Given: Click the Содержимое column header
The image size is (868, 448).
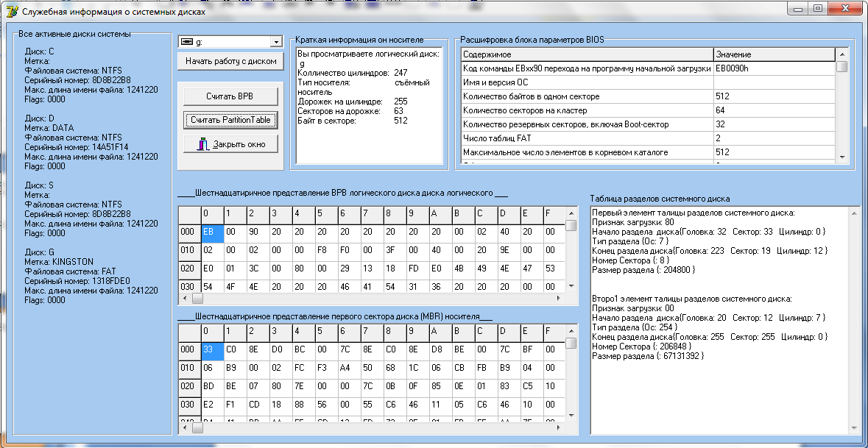Looking at the screenshot, I should 587,54.
